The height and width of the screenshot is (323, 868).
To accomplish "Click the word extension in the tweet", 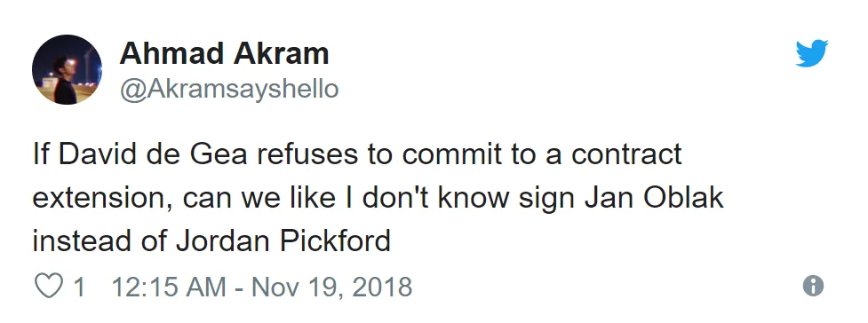I will 103,199.
